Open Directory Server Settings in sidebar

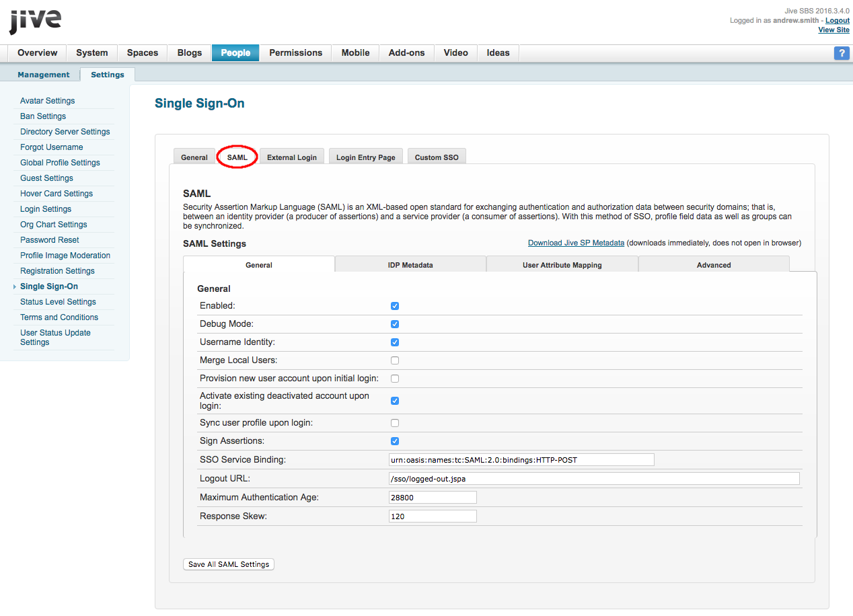(65, 132)
